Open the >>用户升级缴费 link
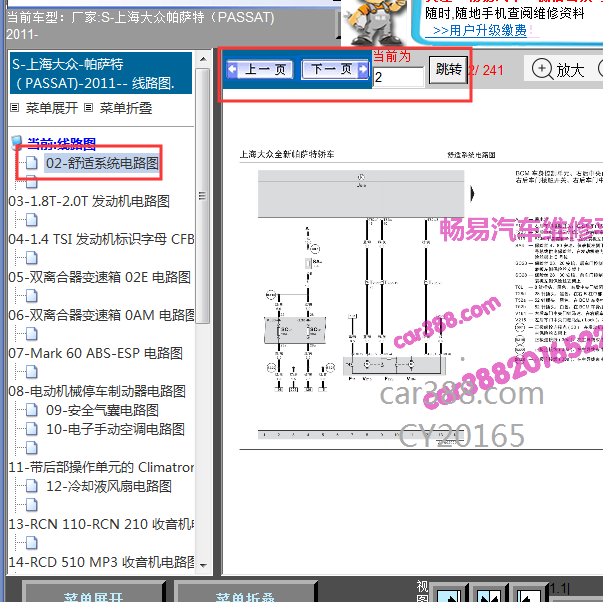 pyautogui.click(x=480, y=30)
